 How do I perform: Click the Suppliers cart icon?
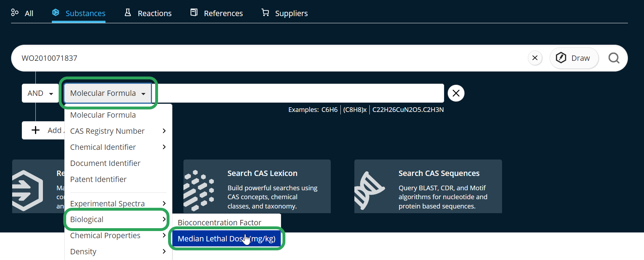(265, 13)
